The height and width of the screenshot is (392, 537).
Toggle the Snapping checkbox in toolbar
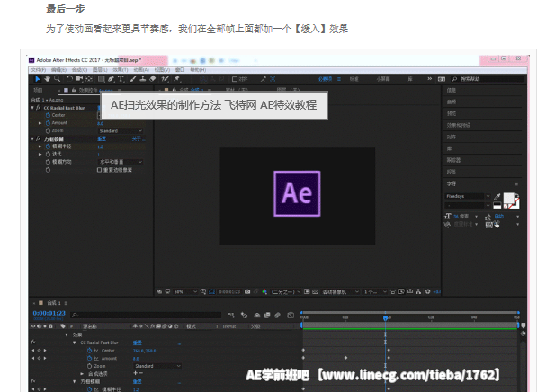235,79
